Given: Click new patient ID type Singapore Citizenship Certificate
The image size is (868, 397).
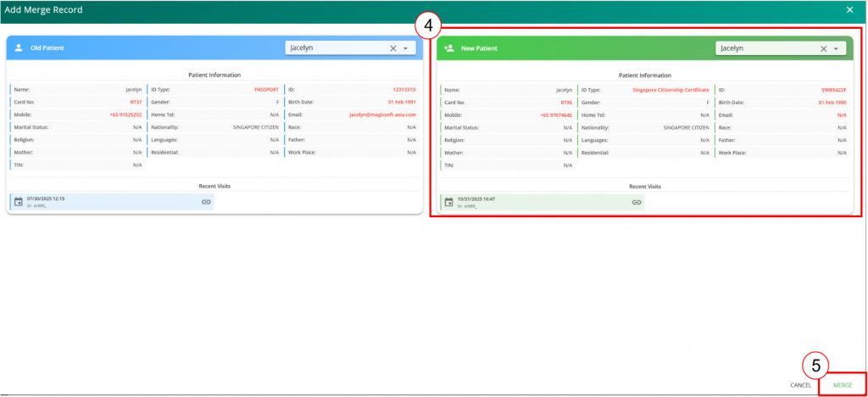Looking at the screenshot, I should coord(670,89).
